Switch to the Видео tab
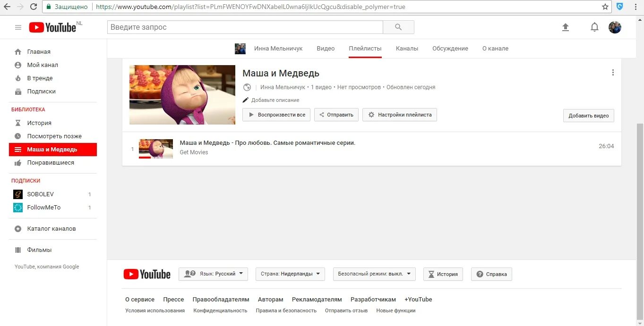 tap(326, 49)
